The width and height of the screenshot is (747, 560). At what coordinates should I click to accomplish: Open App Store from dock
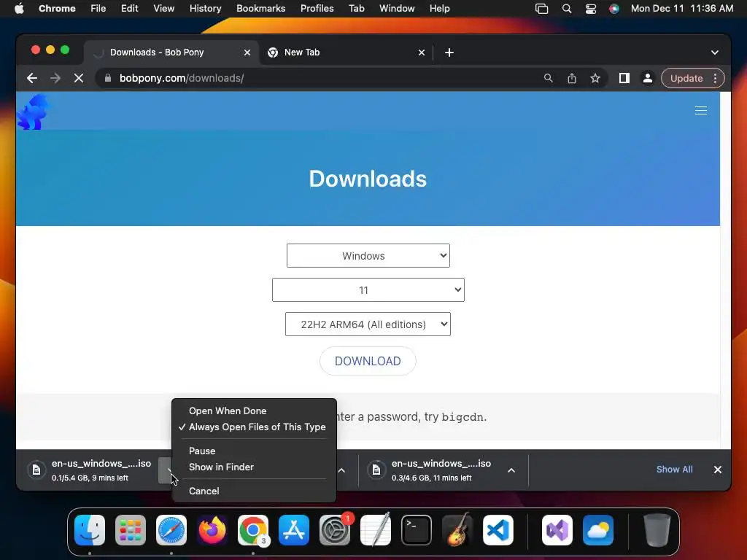point(294,530)
